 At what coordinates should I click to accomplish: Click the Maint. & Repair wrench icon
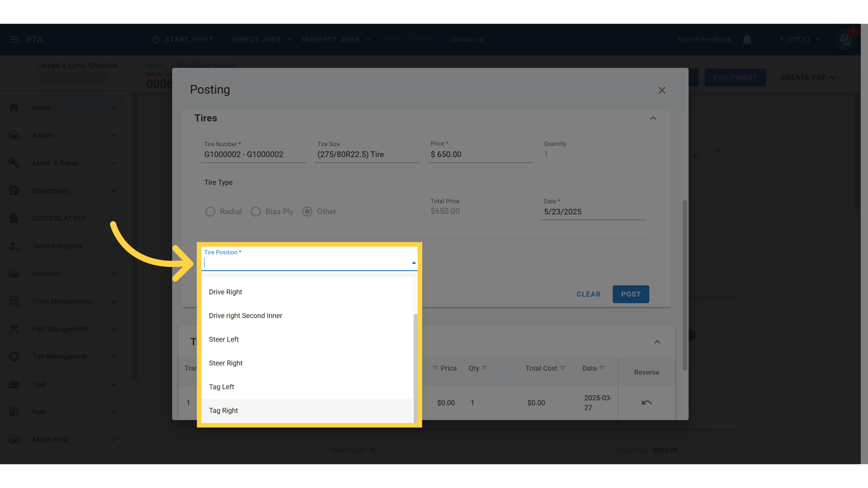point(14,163)
